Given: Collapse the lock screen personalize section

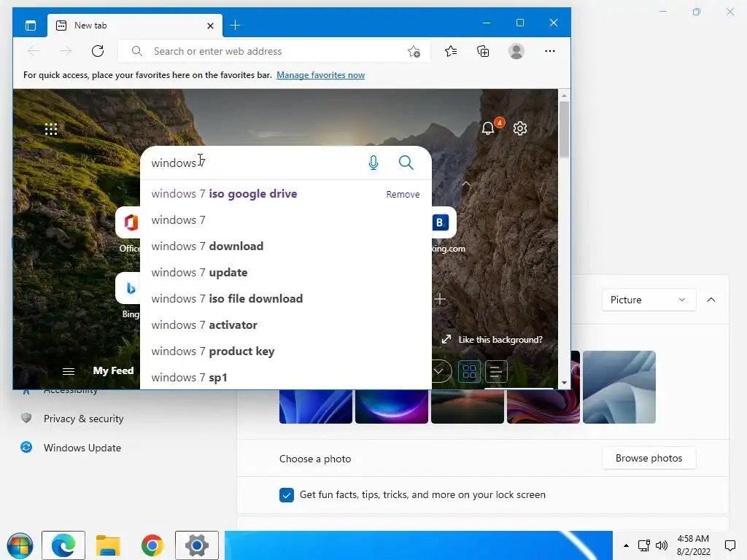Looking at the screenshot, I should pyautogui.click(x=711, y=300).
